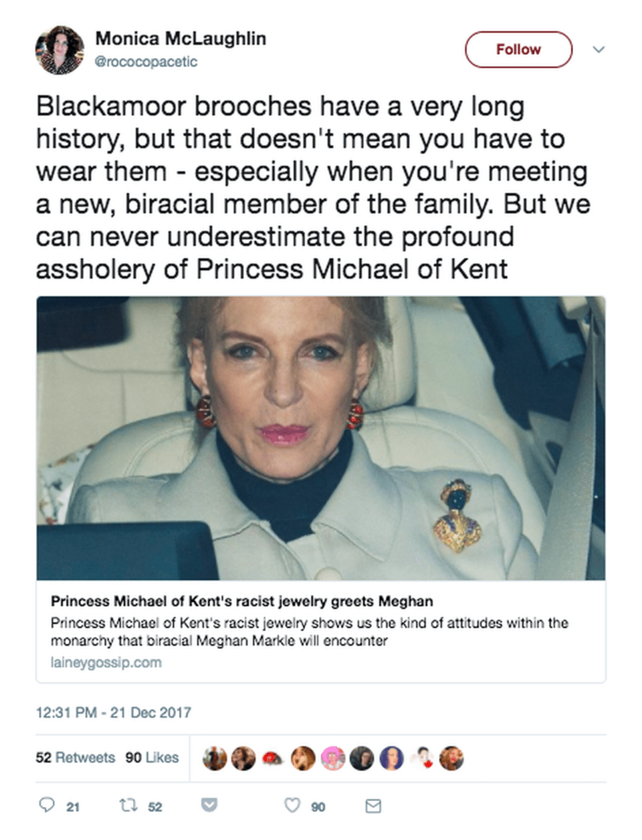Open the @rococopacetic handle link

pyautogui.click(x=146, y=61)
